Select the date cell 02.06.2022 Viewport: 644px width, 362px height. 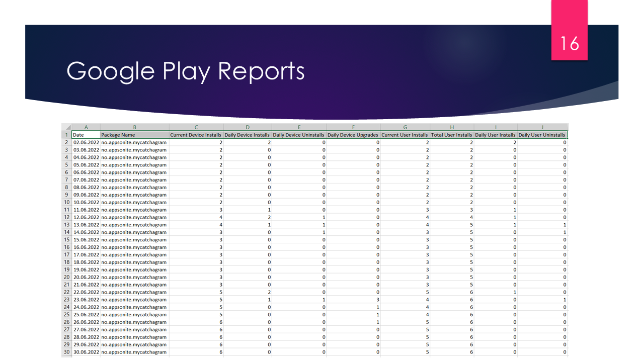[86, 142]
